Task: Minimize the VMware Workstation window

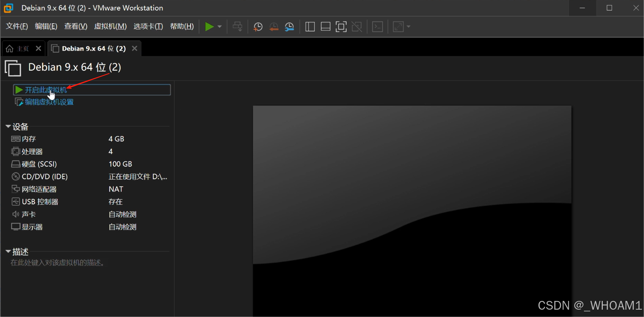Action: [582, 8]
